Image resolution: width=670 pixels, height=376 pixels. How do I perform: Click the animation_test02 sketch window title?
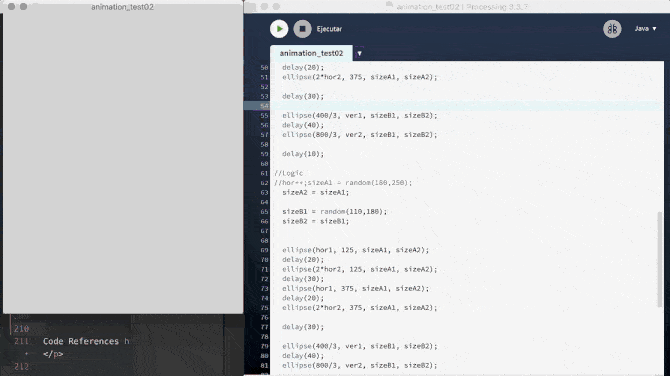pyautogui.click(x=122, y=7)
